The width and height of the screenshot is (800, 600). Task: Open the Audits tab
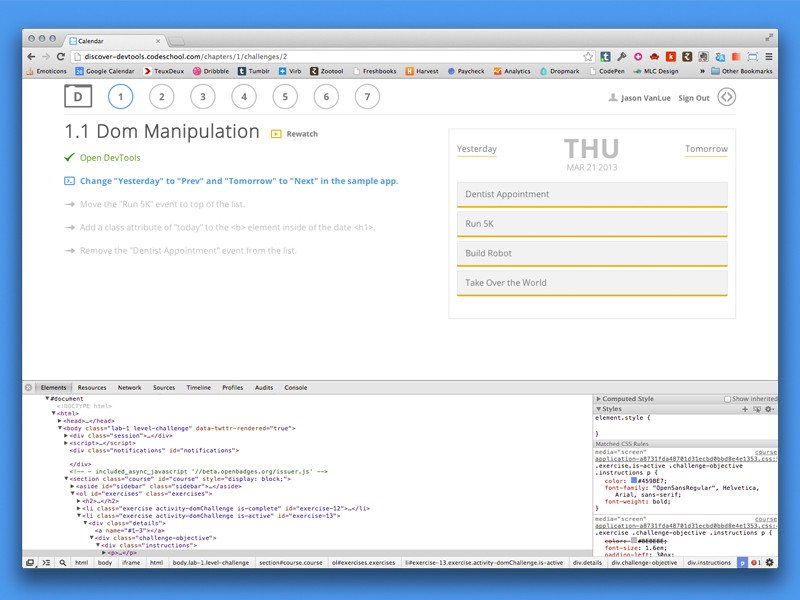tap(264, 388)
